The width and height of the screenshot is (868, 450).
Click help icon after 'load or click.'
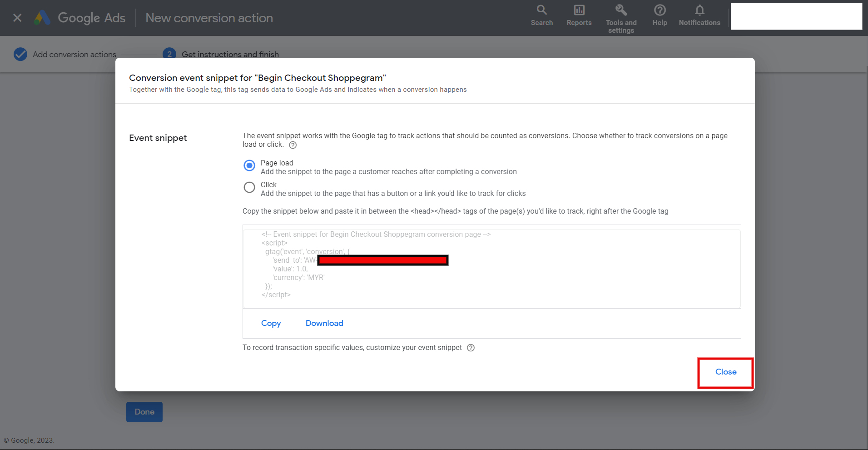coord(293,145)
